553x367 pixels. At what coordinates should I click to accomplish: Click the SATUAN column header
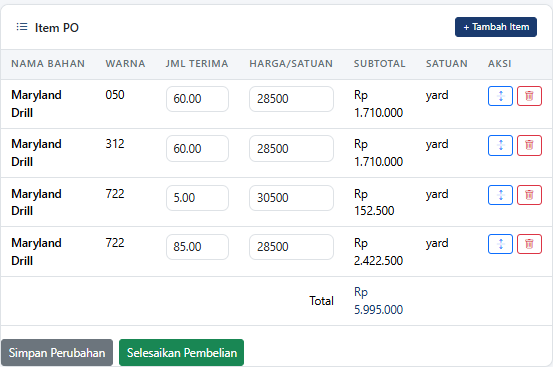(x=446, y=63)
